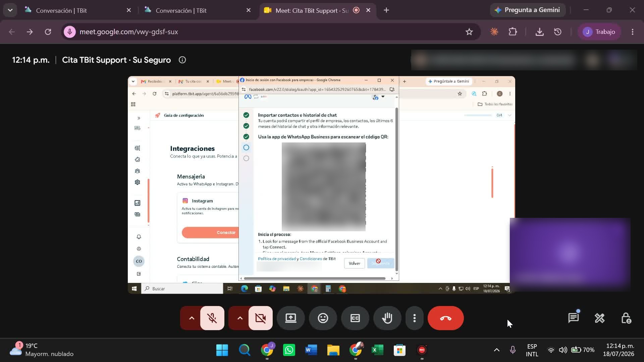The height and width of the screenshot is (362, 644).
Task: Send a reaction with the emoji button
Action: tap(323, 318)
